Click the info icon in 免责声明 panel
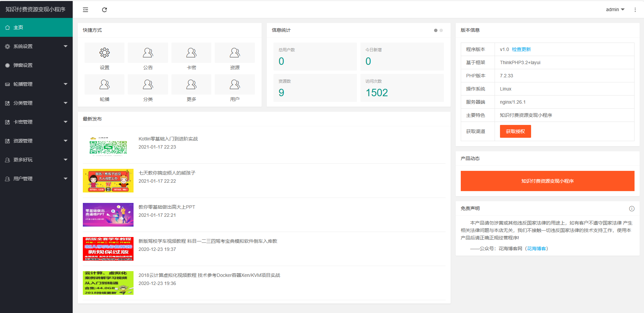This screenshot has width=644, height=313. click(631, 209)
